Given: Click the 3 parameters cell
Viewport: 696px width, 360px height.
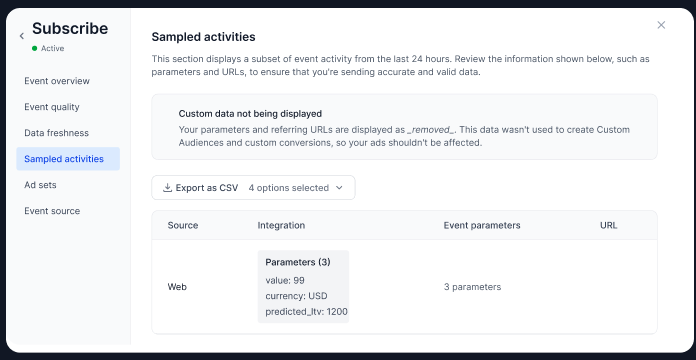Looking at the screenshot, I should coord(472,287).
